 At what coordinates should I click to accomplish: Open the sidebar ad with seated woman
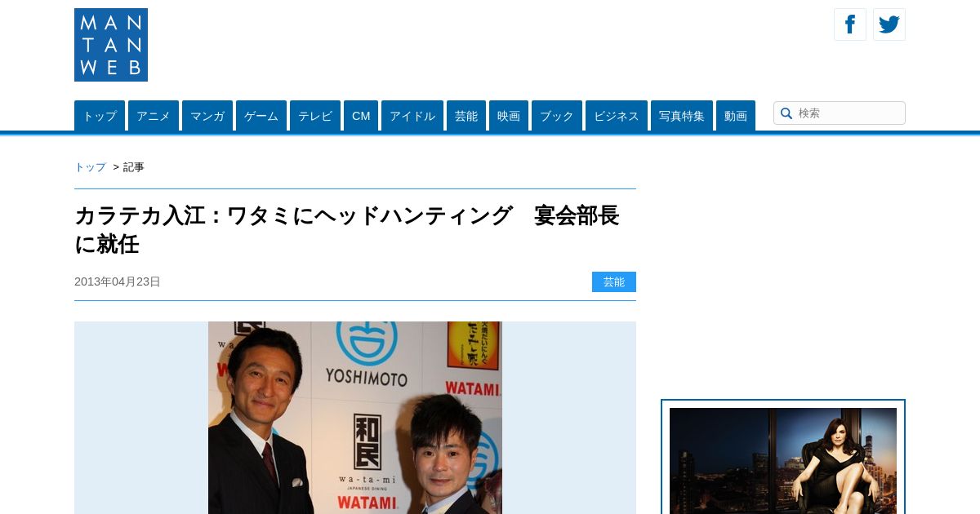point(783,461)
